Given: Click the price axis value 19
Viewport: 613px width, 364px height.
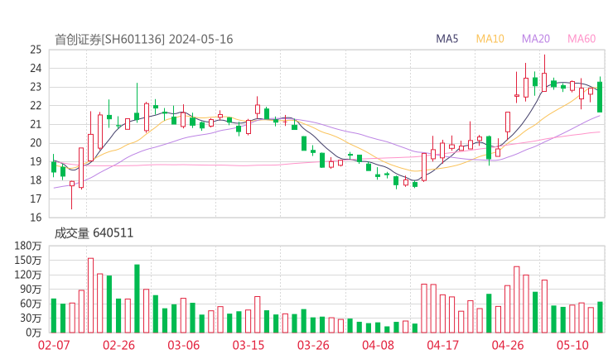Looking at the screenshot, I should [x=36, y=161].
